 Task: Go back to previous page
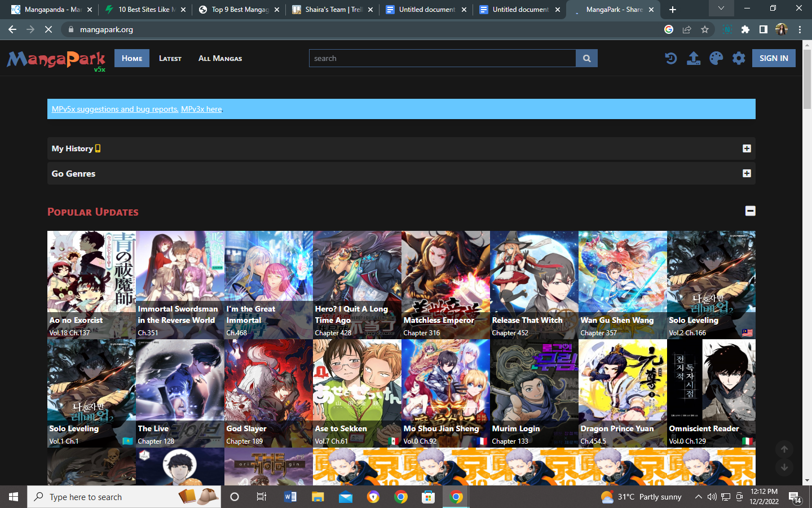pos(12,29)
